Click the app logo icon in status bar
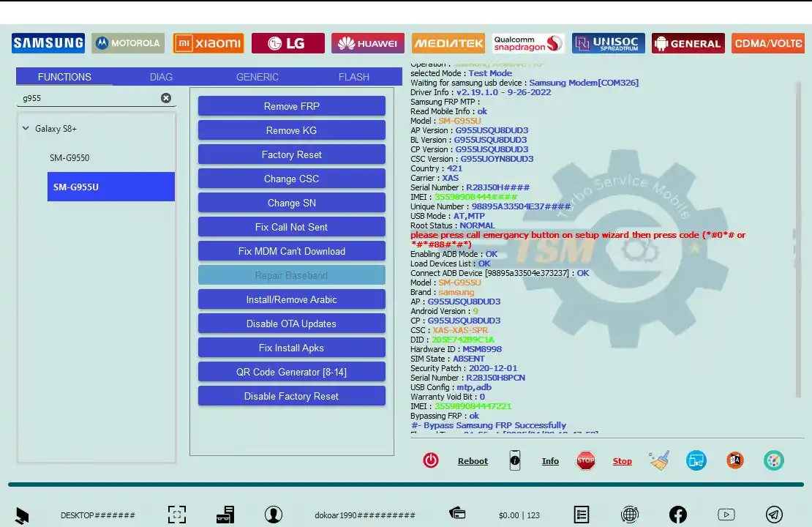Image resolution: width=812 pixels, height=527 pixels. [x=22, y=515]
